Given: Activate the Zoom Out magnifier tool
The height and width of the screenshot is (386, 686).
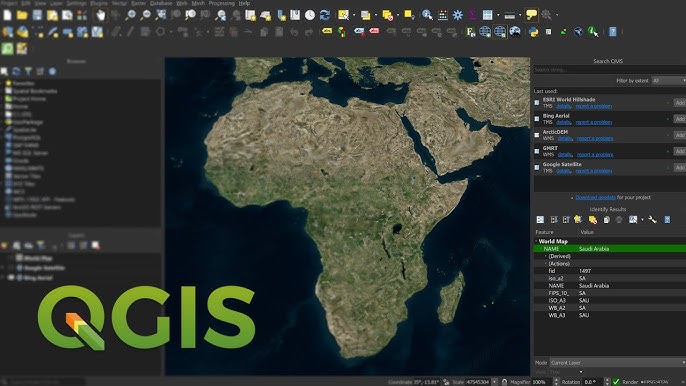Looking at the screenshot, I should click(146, 15).
